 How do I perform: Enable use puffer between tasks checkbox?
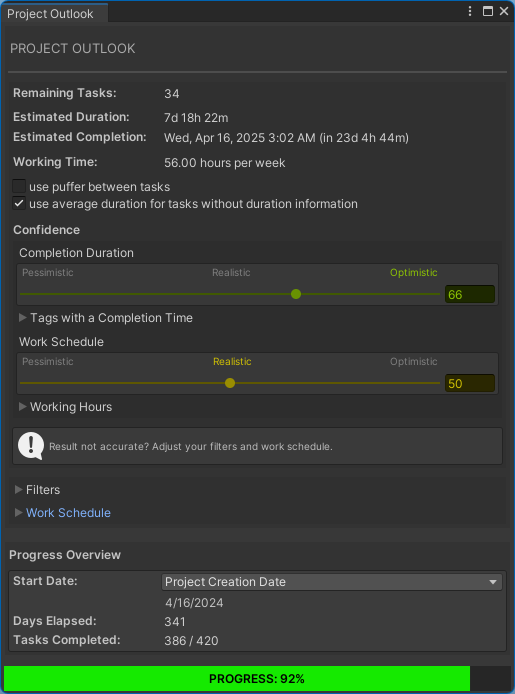coord(19,186)
